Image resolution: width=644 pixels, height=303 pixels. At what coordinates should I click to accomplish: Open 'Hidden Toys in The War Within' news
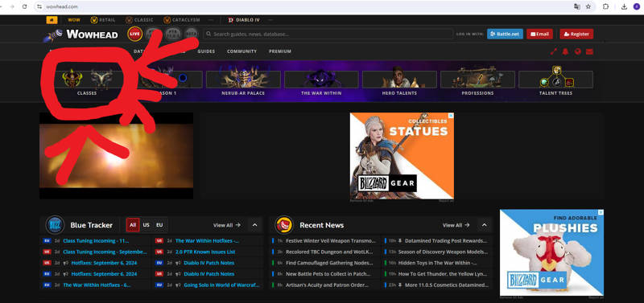(438, 263)
